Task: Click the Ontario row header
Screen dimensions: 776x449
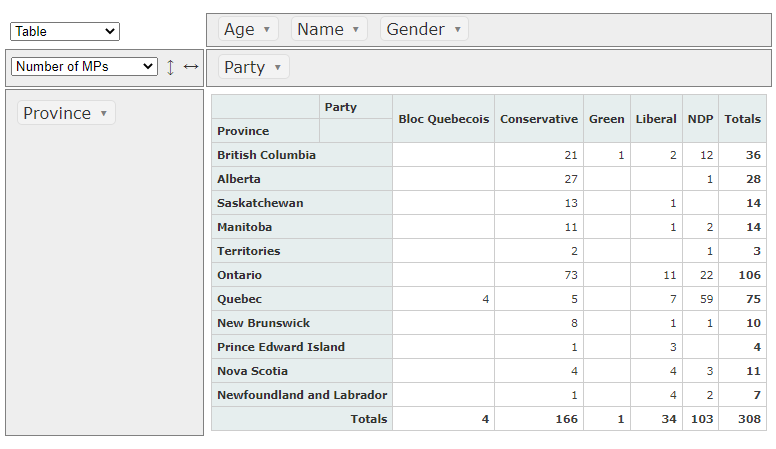Action: [302, 275]
